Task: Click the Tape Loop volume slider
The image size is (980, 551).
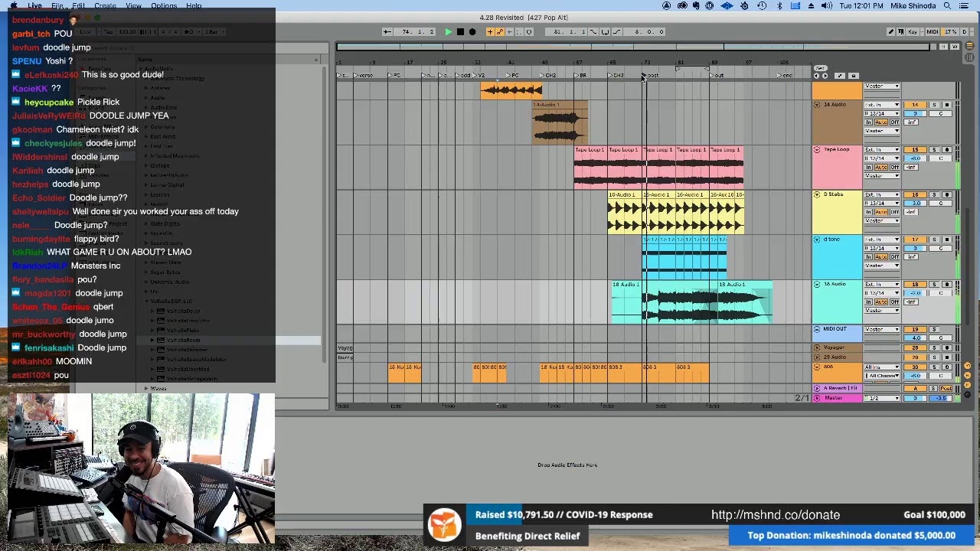Action: click(915, 158)
